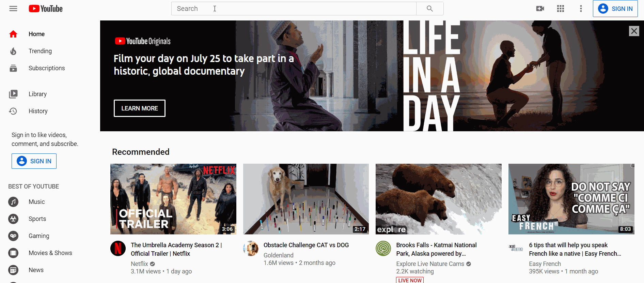Click the Trending flame icon

[13, 51]
